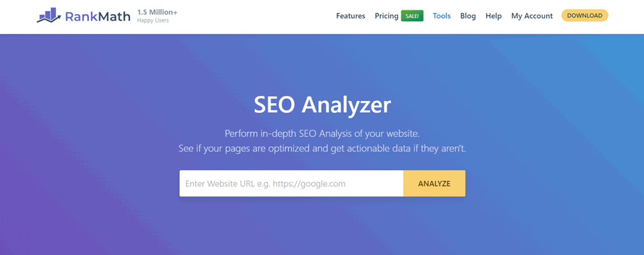Click the ANALYZE button

click(434, 184)
